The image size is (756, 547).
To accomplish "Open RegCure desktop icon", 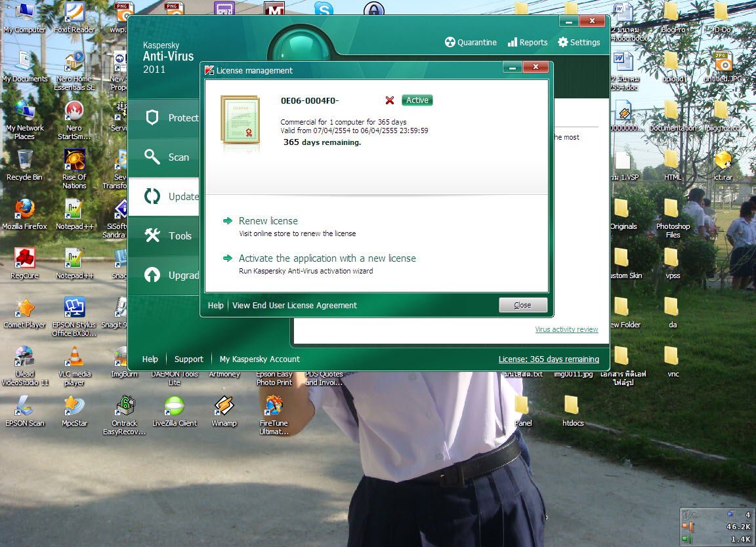I will click(x=24, y=264).
